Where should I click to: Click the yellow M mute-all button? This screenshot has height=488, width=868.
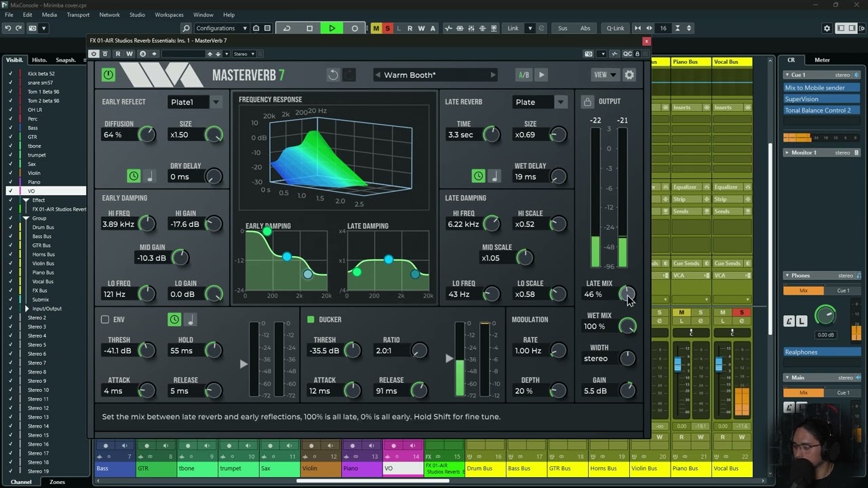point(376,28)
